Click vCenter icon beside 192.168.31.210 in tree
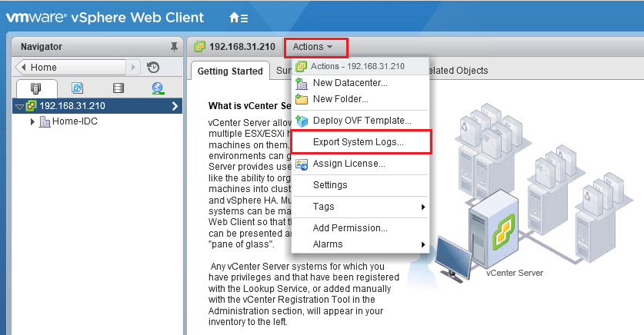Viewport: 644px width, 335px height. [x=32, y=106]
